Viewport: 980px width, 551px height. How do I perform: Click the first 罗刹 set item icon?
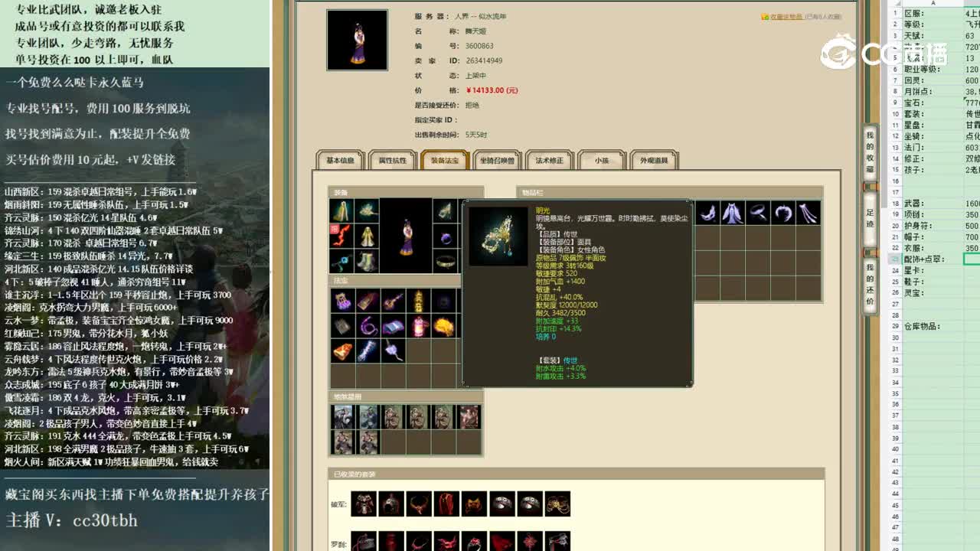point(364,543)
